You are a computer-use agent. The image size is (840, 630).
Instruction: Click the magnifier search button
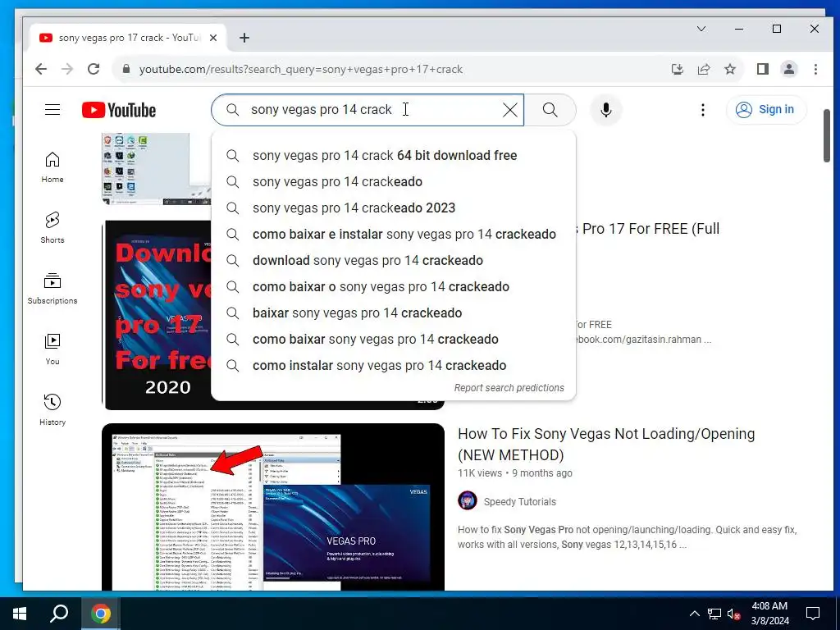tap(550, 110)
